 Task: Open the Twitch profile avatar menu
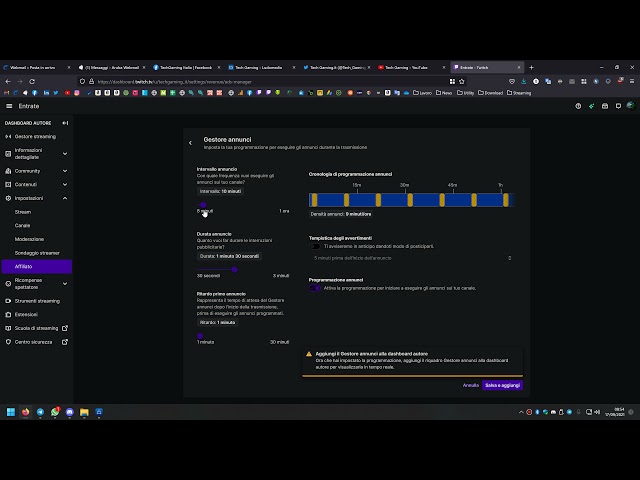631,106
